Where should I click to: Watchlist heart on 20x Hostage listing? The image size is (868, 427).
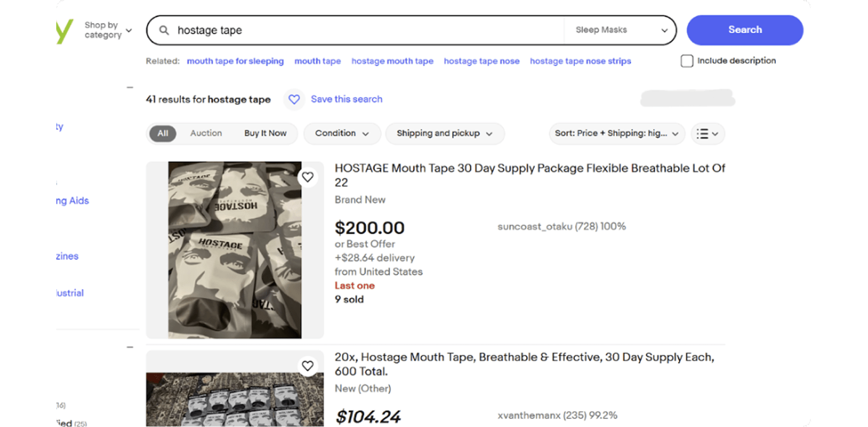pyautogui.click(x=308, y=366)
